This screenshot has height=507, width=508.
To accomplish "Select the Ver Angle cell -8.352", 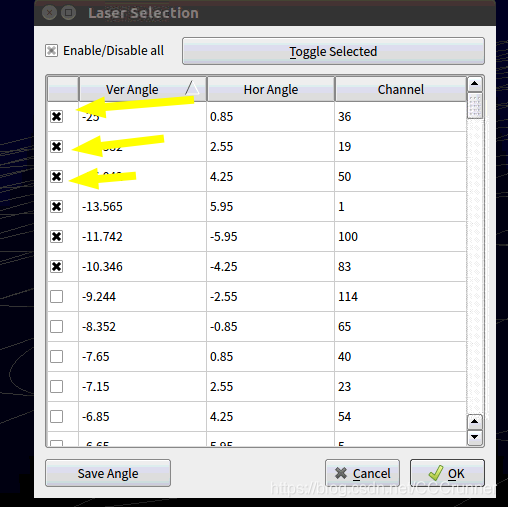I will (x=143, y=327).
